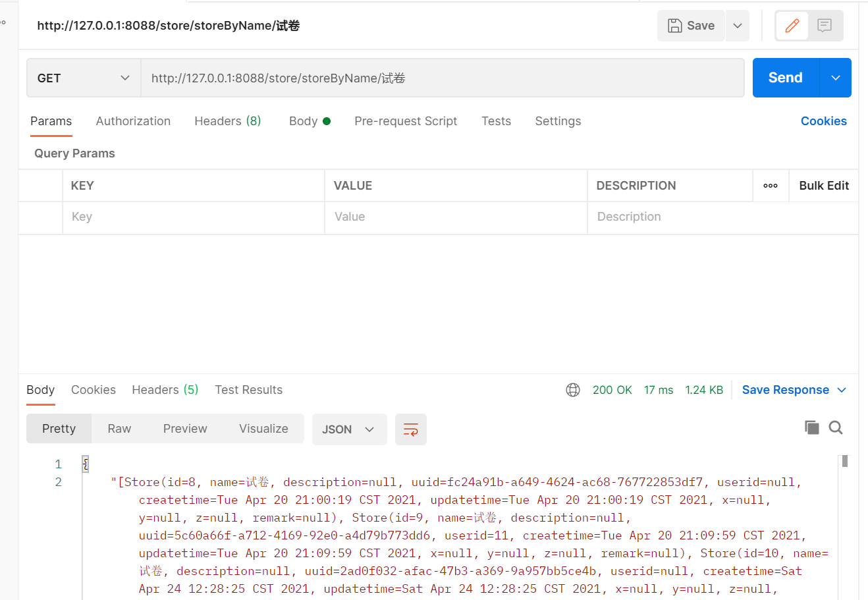
Task: Open the request Body tab
Action: pyautogui.click(x=310, y=121)
